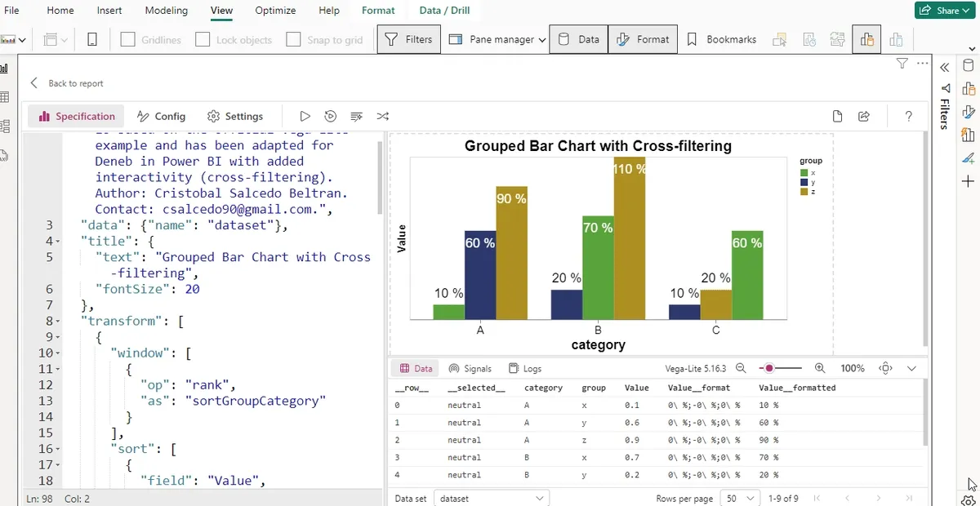980x506 pixels.
Task: Click the Share button
Action: click(x=942, y=11)
